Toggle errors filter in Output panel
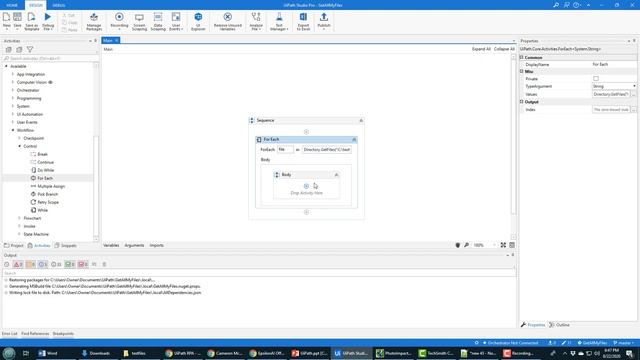Image resolution: width=640 pixels, height=360 pixels. pyautogui.click(x=18, y=264)
